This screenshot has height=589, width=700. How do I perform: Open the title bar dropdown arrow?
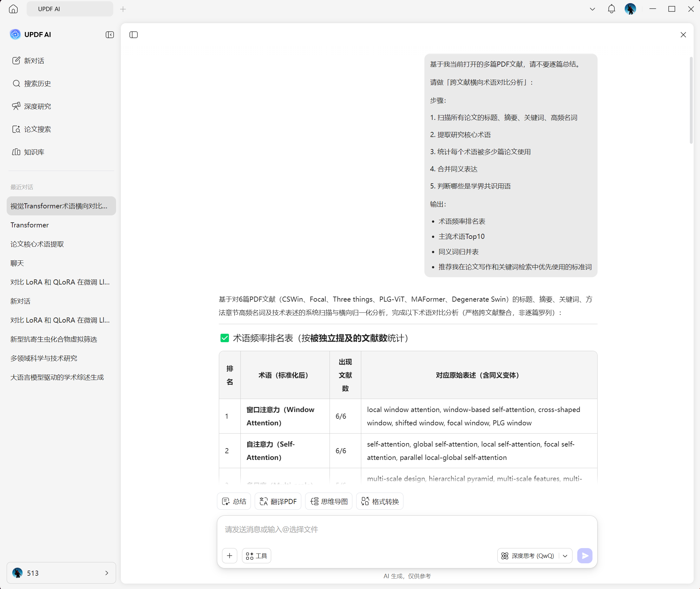[592, 9]
